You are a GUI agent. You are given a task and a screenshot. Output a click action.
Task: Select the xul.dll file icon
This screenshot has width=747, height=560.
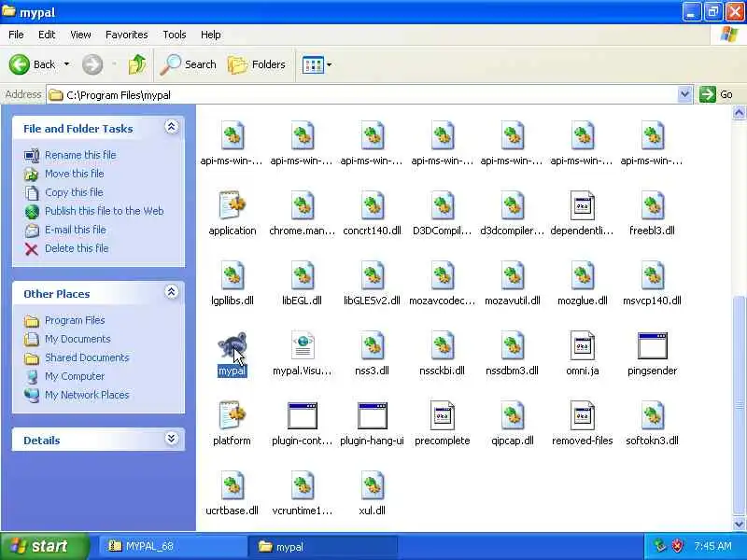[372, 485]
